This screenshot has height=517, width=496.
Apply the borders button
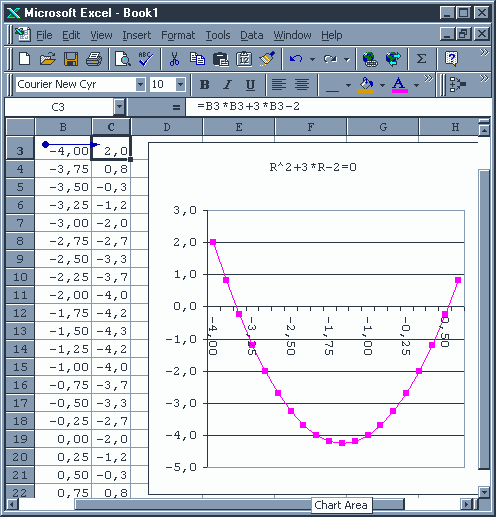tap(332, 85)
